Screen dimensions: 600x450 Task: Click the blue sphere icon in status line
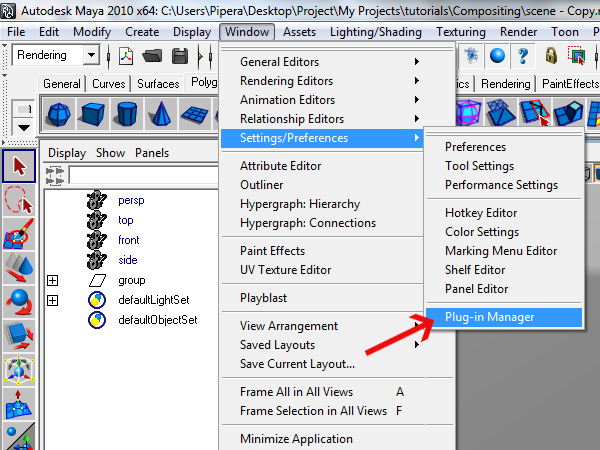[497, 56]
